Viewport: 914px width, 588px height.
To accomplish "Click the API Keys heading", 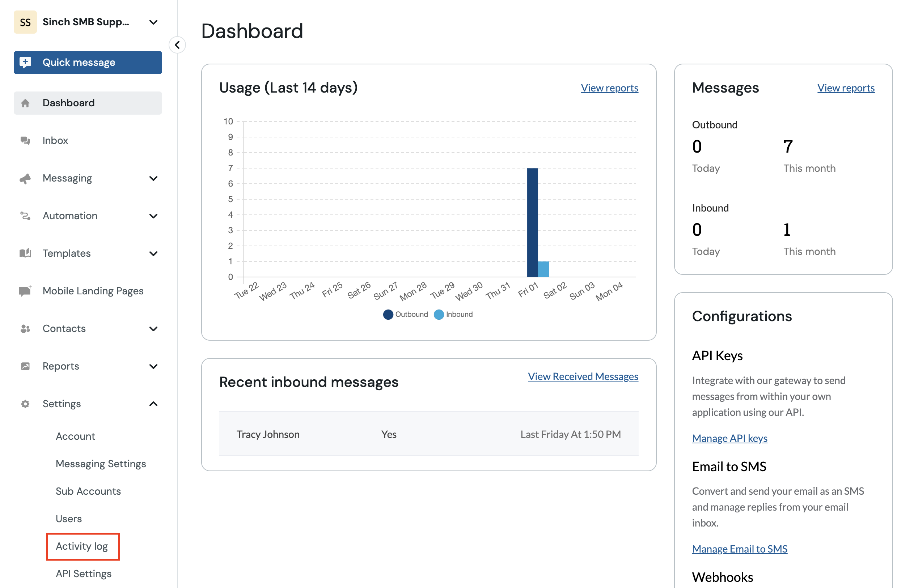I will (717, 355).
